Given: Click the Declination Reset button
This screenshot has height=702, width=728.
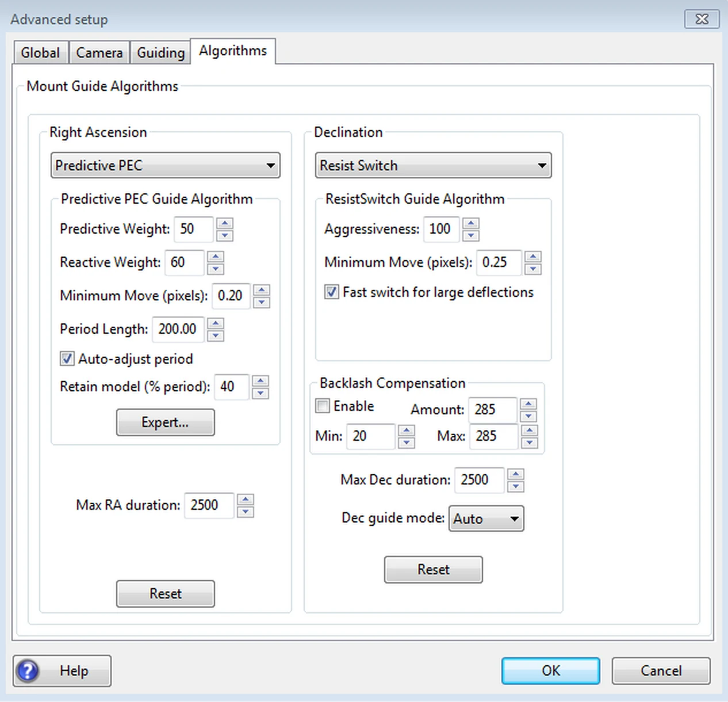Looking at the screenshot, I should (x=434, y=569).
